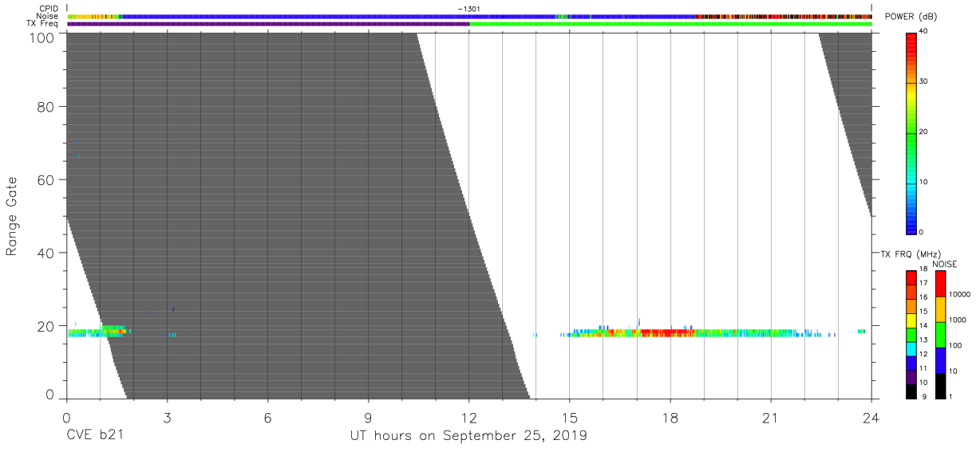Click the 40 tick on the power scale
Viewport: 980px width, 452px height.
[925, 31]
